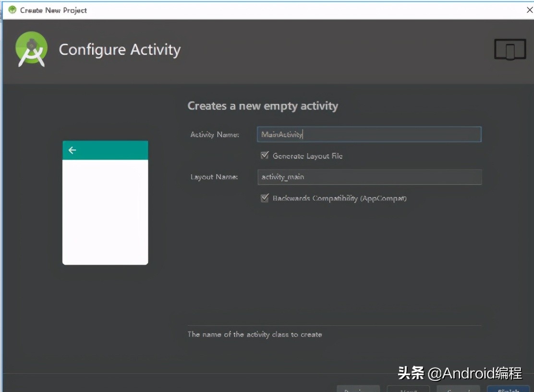Image resolution: width=534 pixels, height=392 pixels.
Task: Click the Android Studio logo in header
Action: point(31,49)
